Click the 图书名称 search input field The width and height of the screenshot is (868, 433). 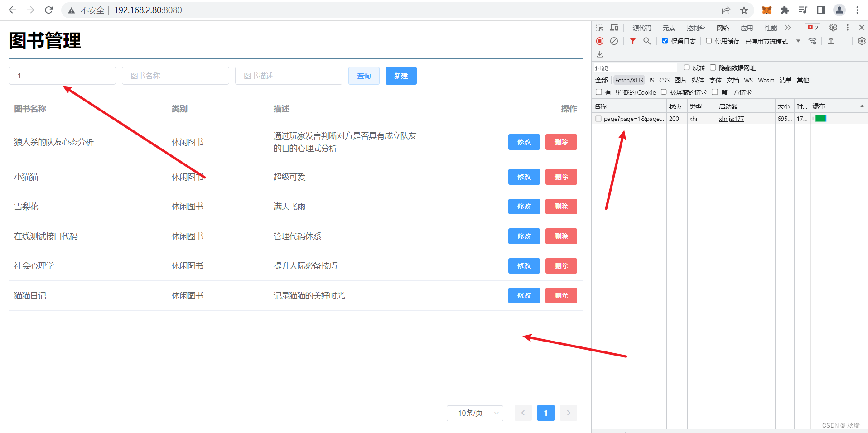175,76
